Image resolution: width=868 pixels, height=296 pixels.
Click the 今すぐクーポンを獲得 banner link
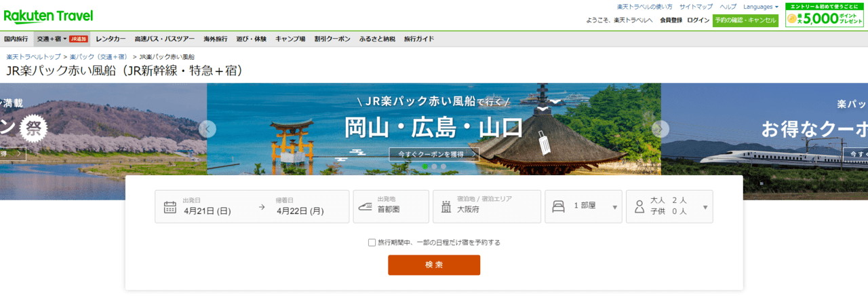[x=433, y=154]
